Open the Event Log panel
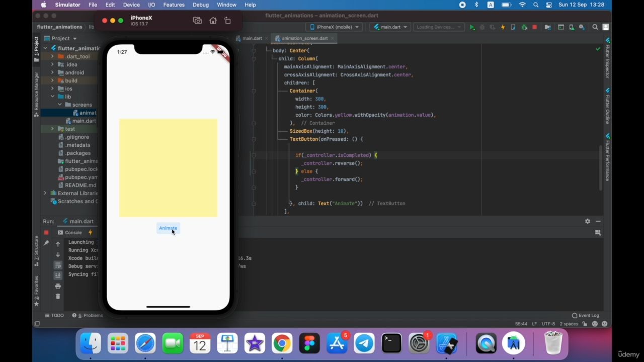The image size is (644, 362). [586, 315]
